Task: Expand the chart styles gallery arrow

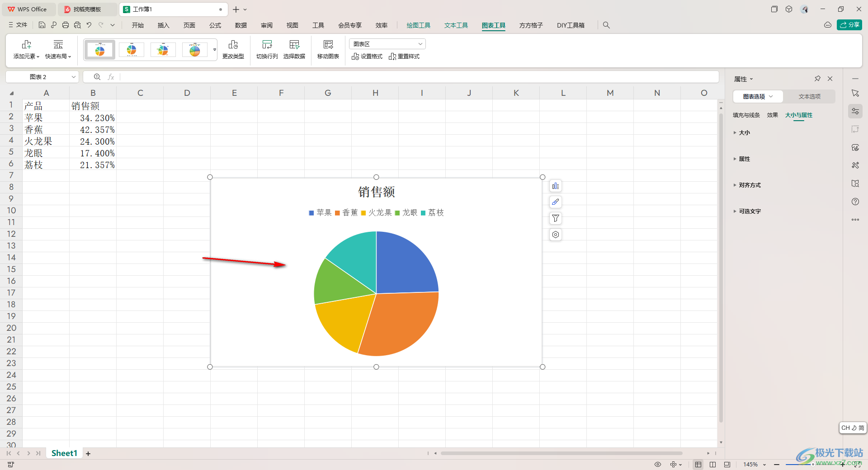Action: coord(215,50)
